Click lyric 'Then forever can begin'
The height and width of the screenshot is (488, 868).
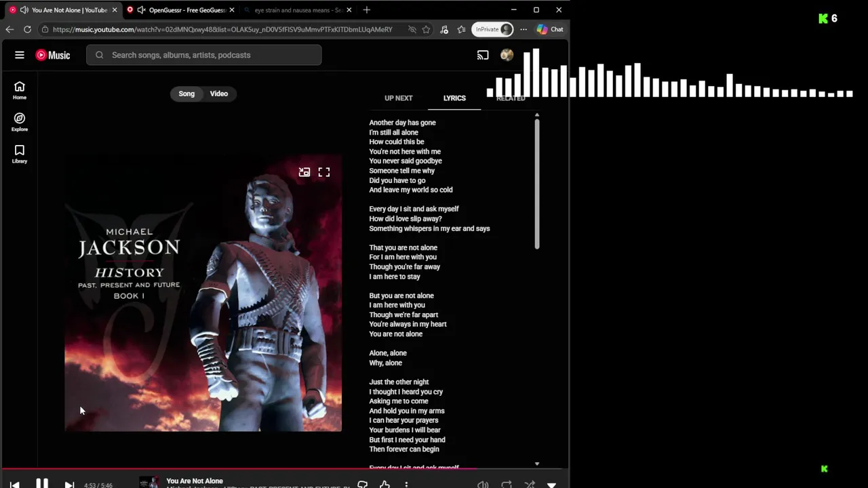[x=404, y=449]
